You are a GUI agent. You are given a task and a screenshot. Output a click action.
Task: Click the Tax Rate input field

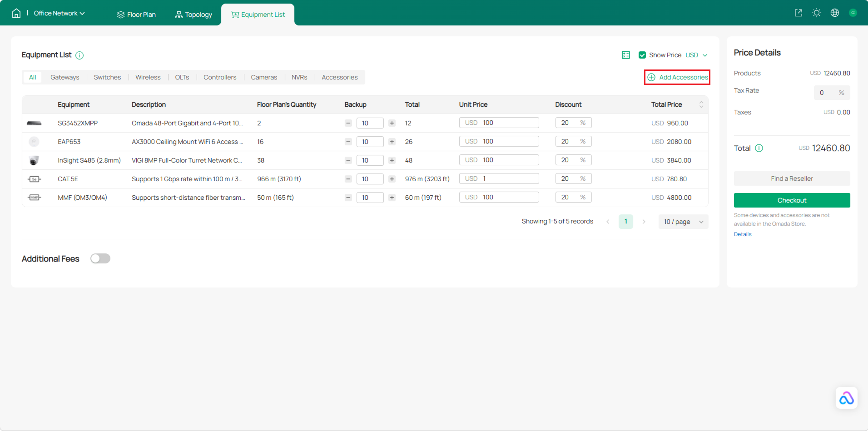[x=832, y=93]
